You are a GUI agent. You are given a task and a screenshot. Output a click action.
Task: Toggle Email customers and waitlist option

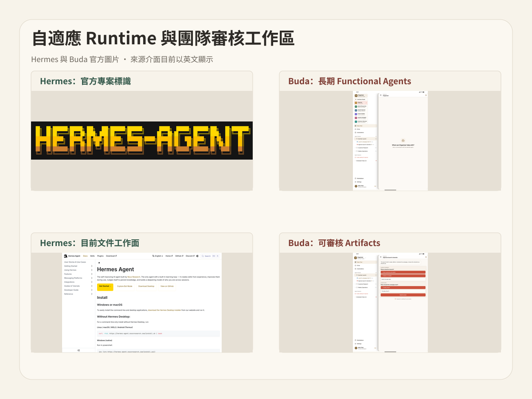(x=403, y=272)
